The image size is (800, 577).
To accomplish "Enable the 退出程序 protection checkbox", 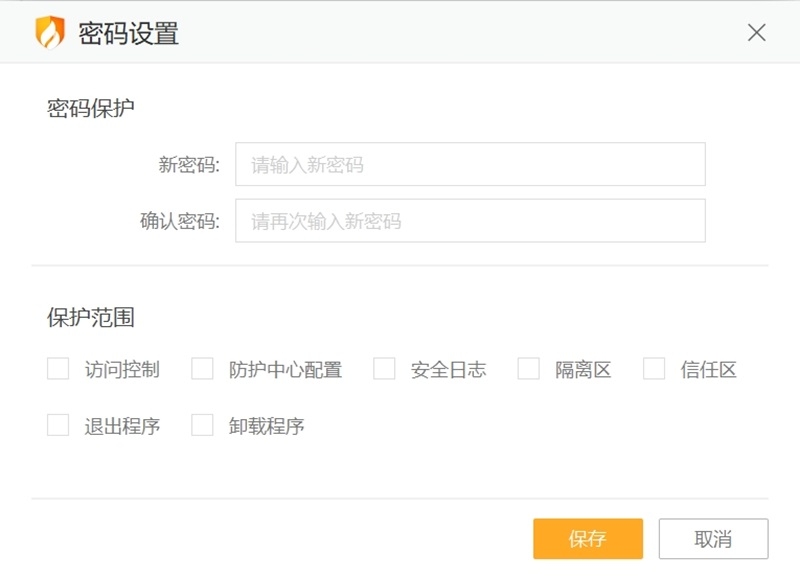I will click(x=56, y=425).
